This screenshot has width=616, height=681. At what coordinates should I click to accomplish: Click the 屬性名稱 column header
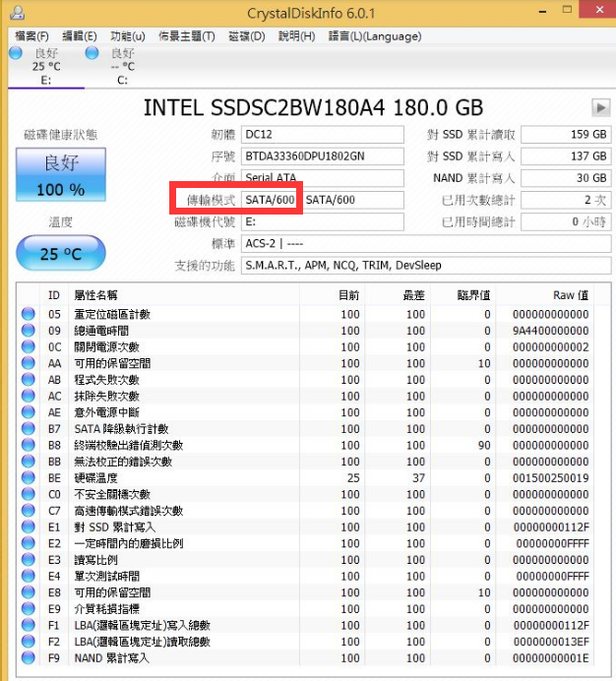[x=184, y=295]
